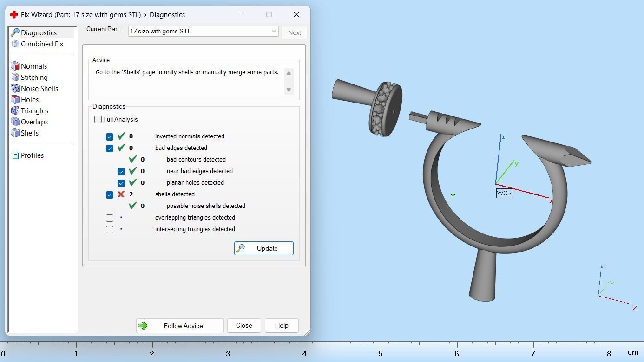Close the Fix Wizard window
Screen dimensions: 644x362
click(296, 14)
